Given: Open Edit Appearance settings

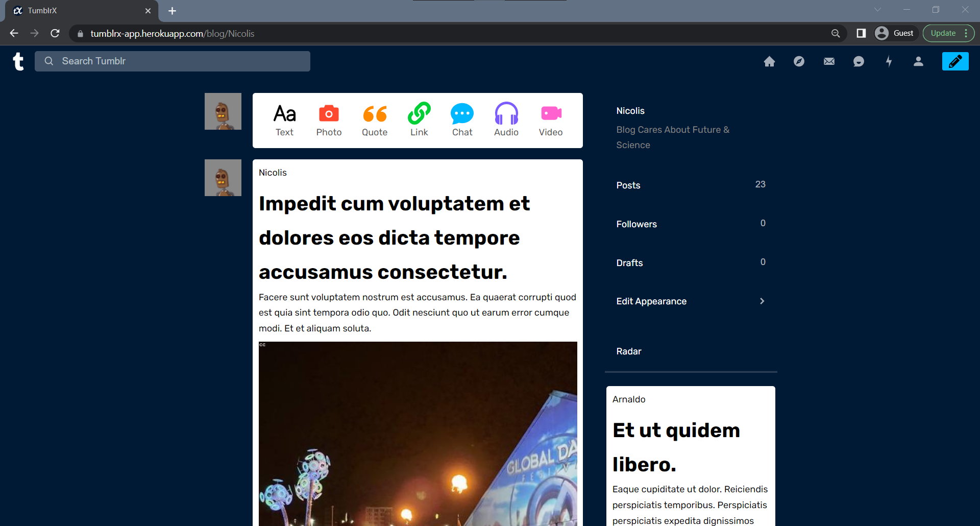Looking at the screenshot, I should [x=651, y=301].
